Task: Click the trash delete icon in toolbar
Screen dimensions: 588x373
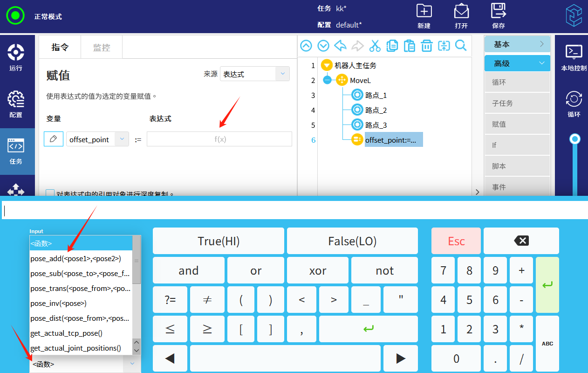Action: coord(426,46)
